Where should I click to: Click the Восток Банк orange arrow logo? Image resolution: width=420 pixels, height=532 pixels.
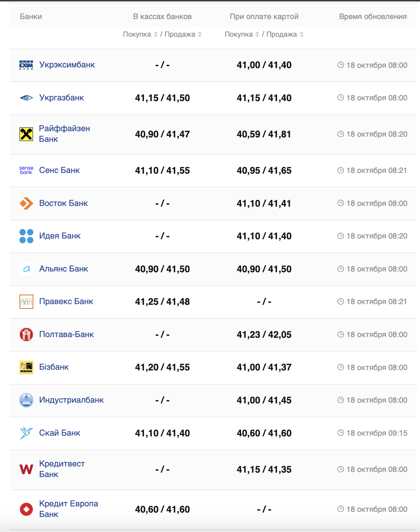pos(26,203)
